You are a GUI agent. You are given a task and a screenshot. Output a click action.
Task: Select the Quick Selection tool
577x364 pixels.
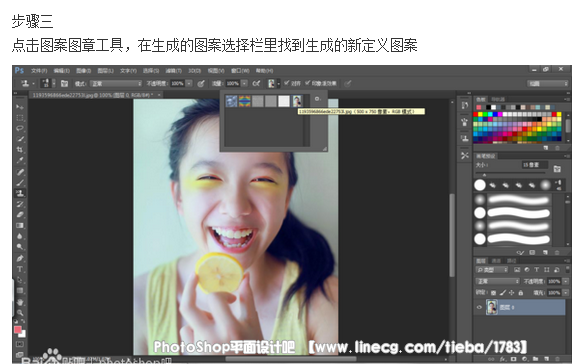click(x=20, y=139)
